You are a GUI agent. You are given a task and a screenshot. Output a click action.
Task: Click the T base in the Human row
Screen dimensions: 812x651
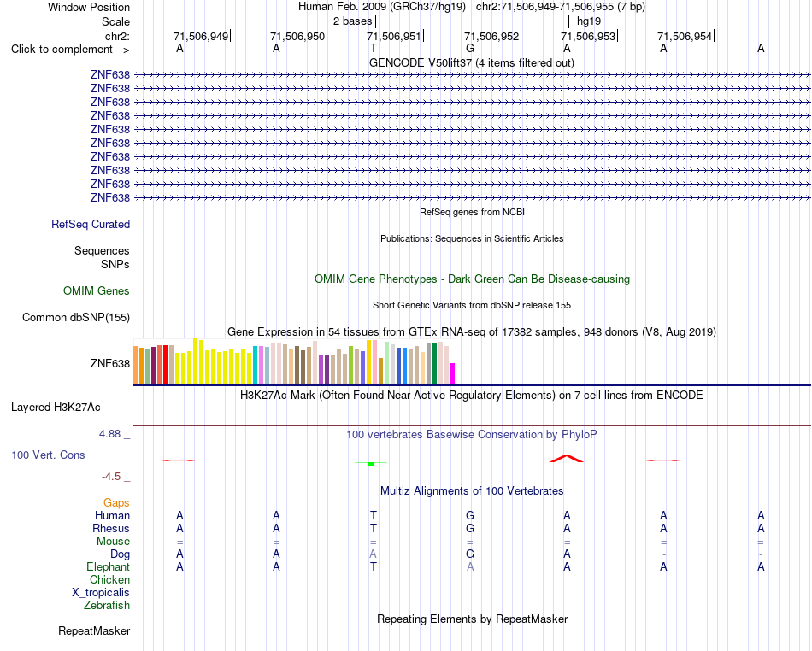click(374, 515)
